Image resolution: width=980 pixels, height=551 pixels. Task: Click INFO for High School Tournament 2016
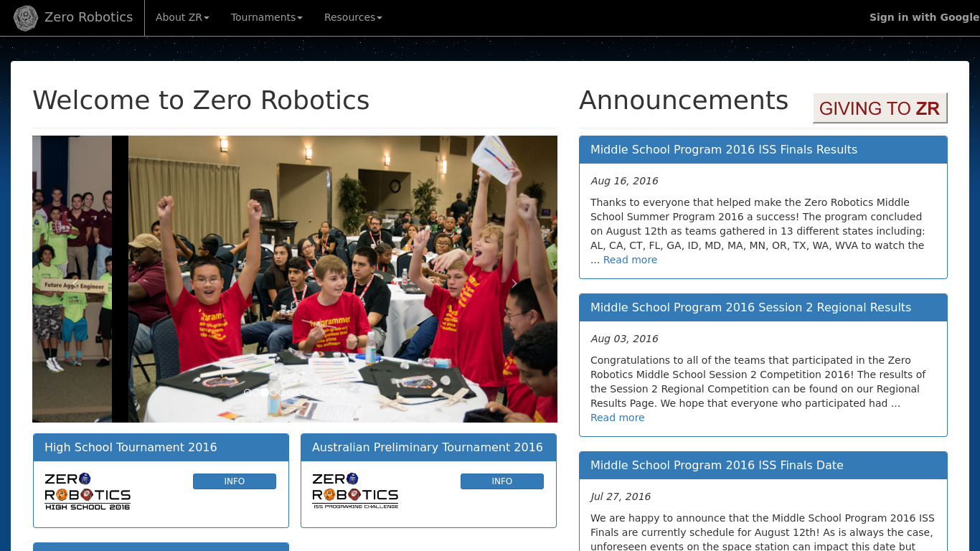point(234,481)
